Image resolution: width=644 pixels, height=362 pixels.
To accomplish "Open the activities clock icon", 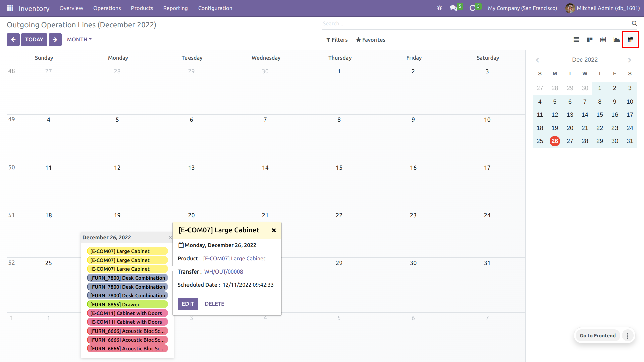I will coord(473,8).
